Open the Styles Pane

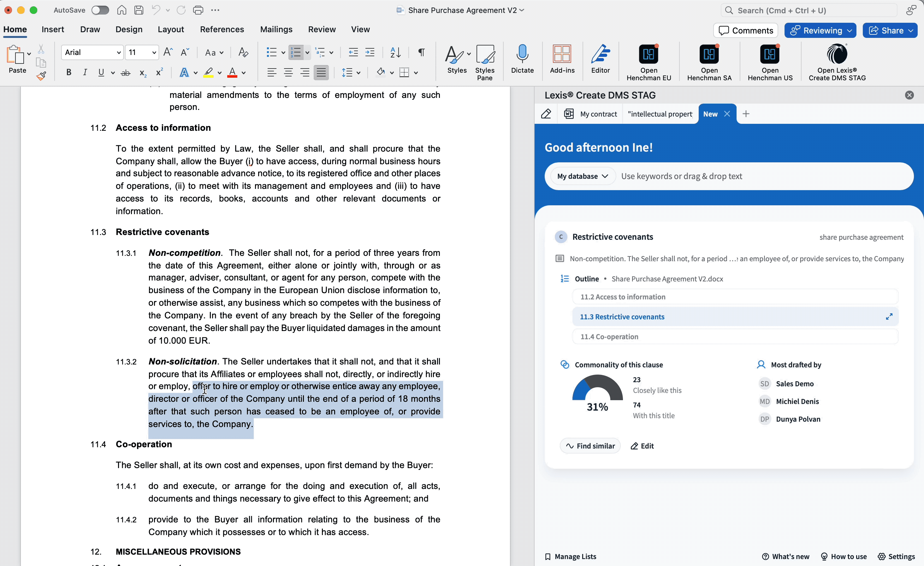tap(484, 62)
